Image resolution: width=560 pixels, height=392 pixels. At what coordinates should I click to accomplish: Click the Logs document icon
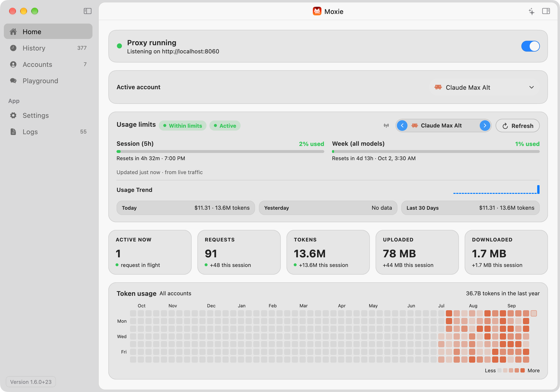(13, 132)
